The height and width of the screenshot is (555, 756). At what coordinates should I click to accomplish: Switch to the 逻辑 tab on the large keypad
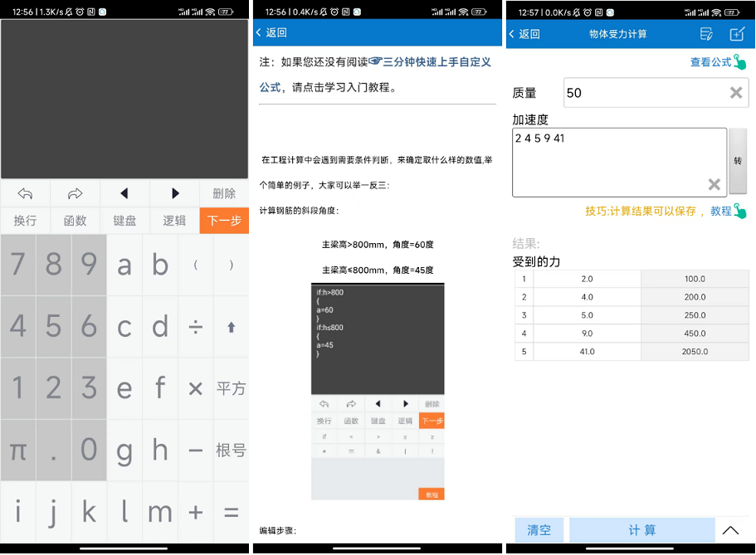(174, 221)
